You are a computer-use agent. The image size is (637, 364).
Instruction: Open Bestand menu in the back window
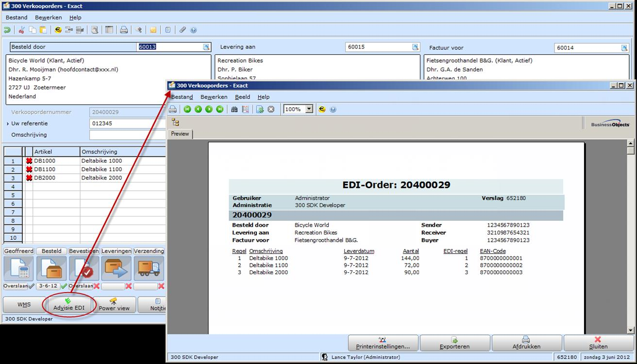[x=17, y=17]
